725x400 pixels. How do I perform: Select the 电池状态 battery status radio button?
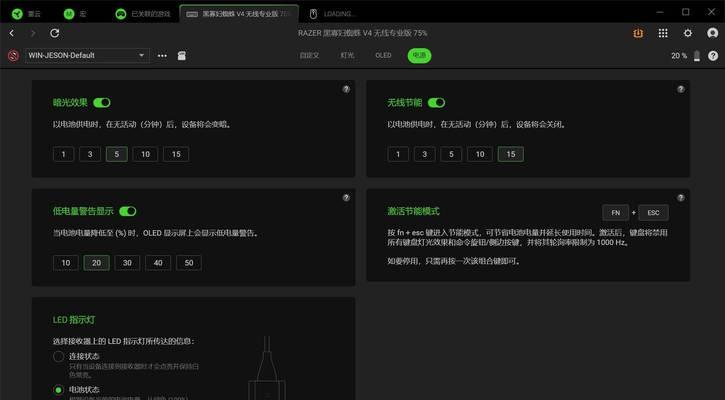(58, 390)
